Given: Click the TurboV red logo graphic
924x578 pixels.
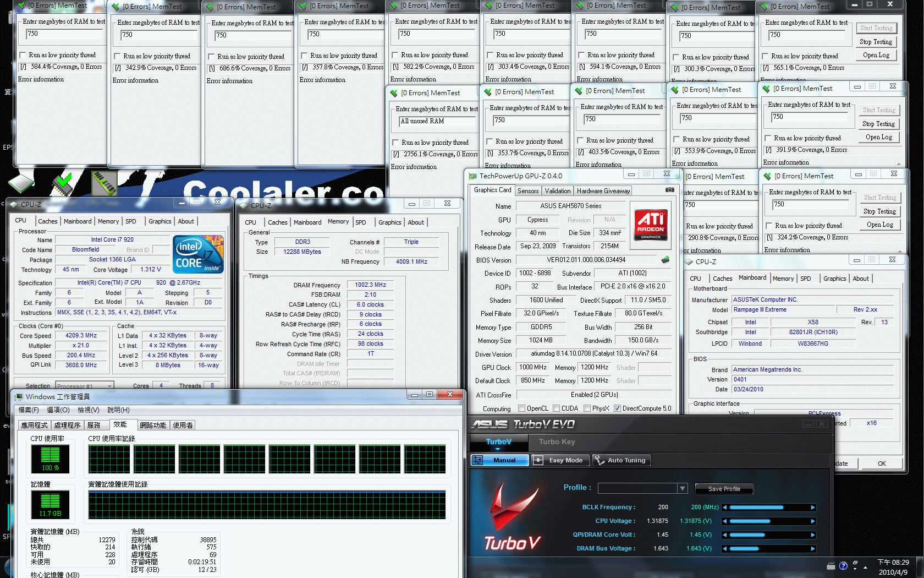Looking at the screenshot, I should pos(513,516).
